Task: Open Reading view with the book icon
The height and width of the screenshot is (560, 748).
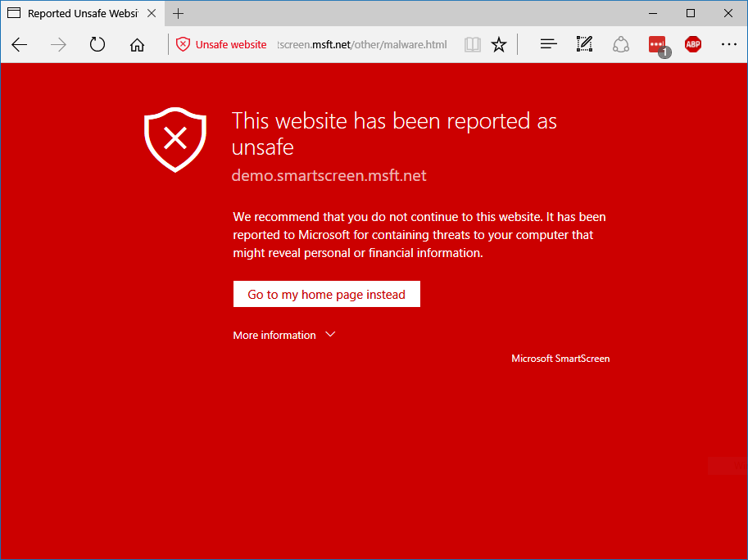Action: pos(472,45)
